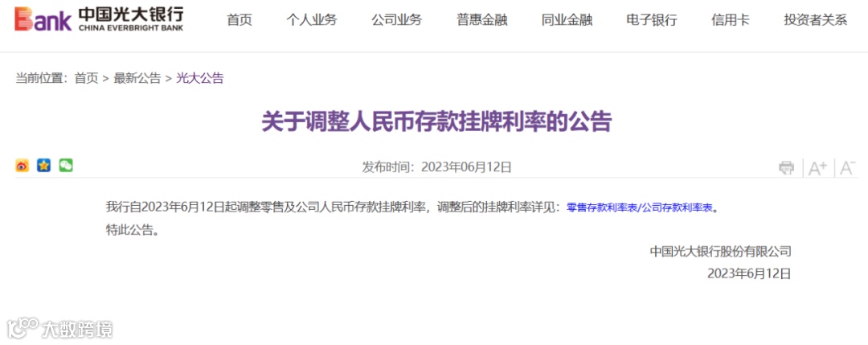Screen dimensions: 868x345
Task: Open 普惠金融 navigation menu
Action: click(x=481, y=20)
